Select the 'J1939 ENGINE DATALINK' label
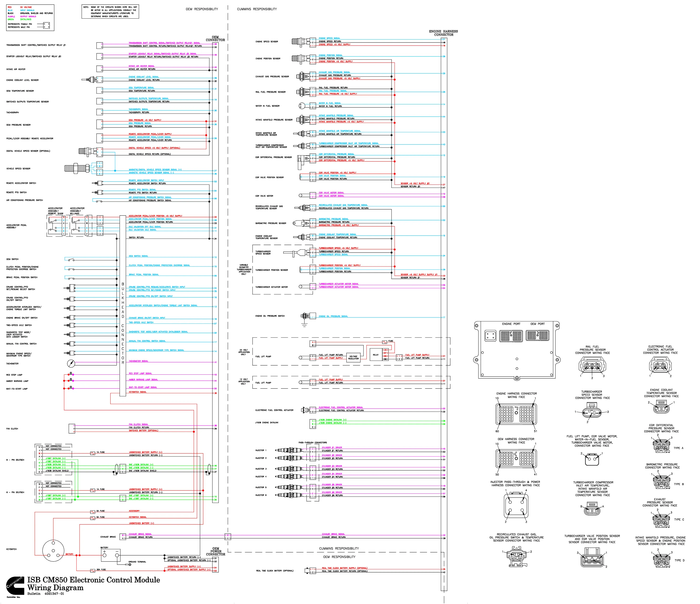Screen dimensions: 700x604 pos(267,423)
